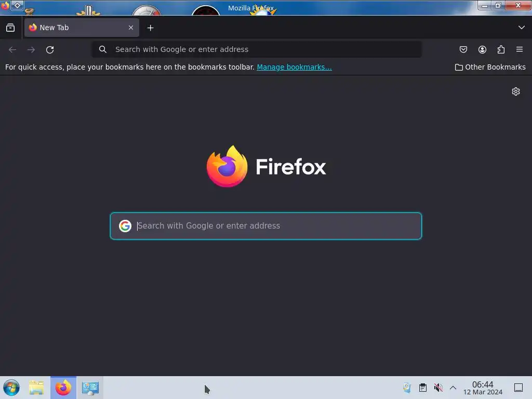This screenshot has height=399, width=532.
Task: Close the New Tab tab
Action: (x=131, y=28)
